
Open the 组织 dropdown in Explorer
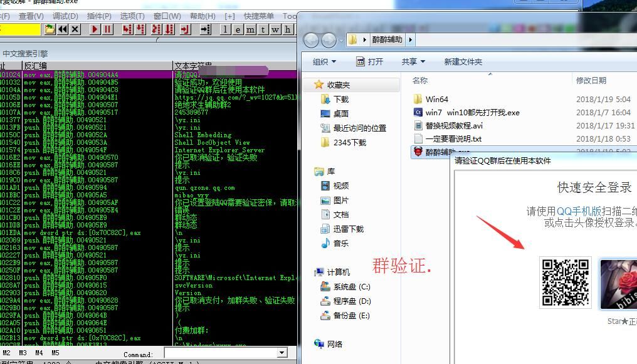(x=324, y=61)
